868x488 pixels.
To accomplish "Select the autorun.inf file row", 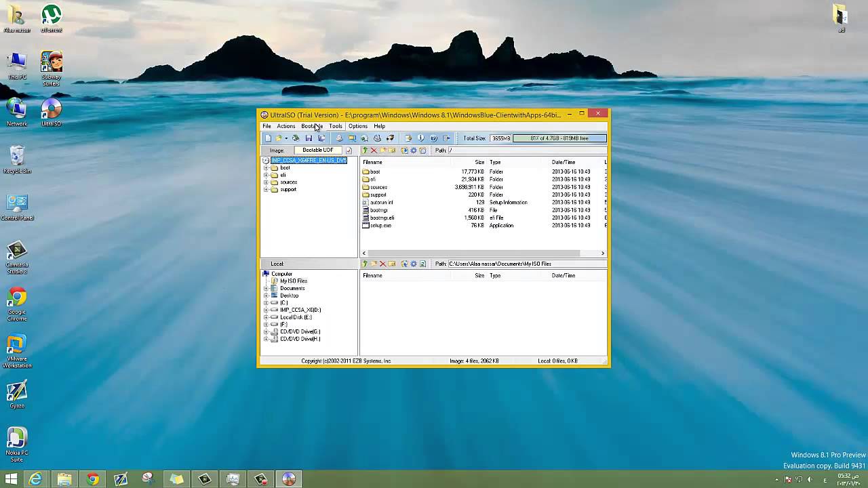I will [x=483, y=203].
